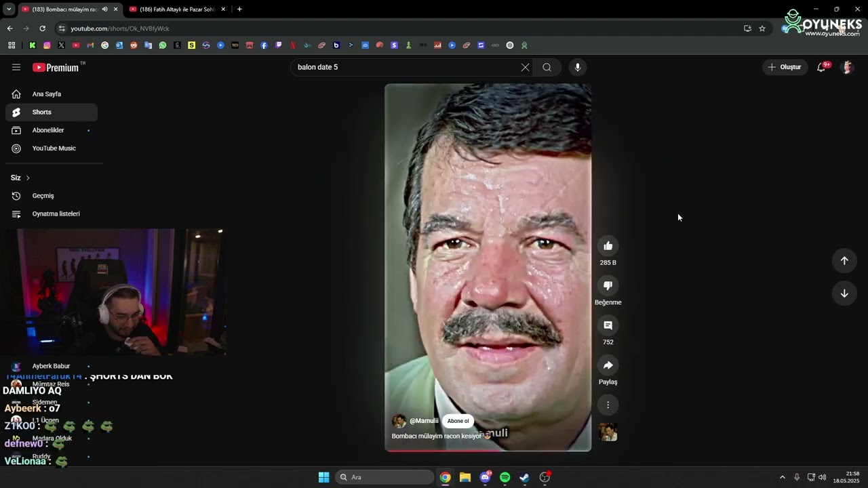868x488 pixels.
Task: Click the taskbar Ara search box
Action: coord(385,477)
